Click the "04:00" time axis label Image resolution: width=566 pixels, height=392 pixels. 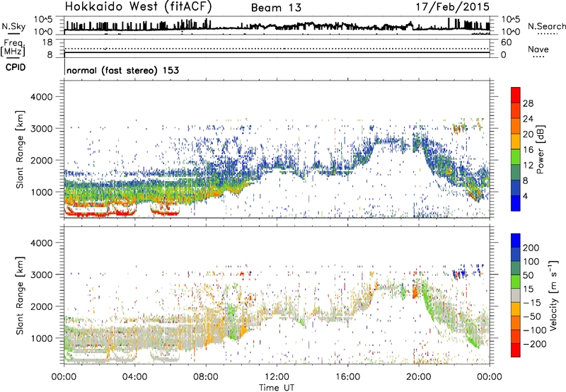tap(134, 377)
